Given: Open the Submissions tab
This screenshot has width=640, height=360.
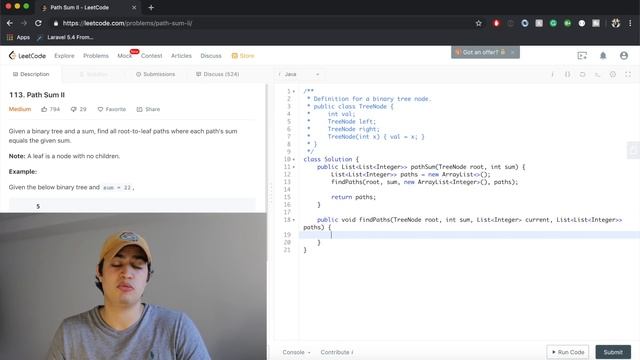Looking at the screenshot, I should [x=155, y=74].
